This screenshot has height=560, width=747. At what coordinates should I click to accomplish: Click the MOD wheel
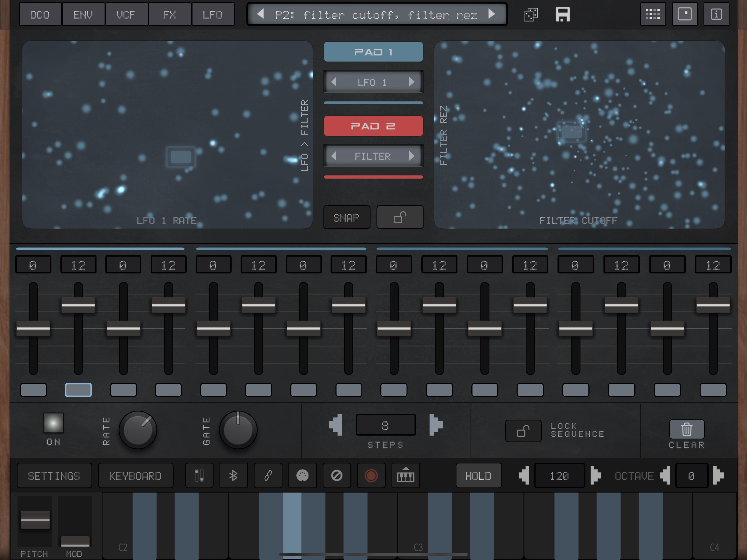[x=75, y=541]
